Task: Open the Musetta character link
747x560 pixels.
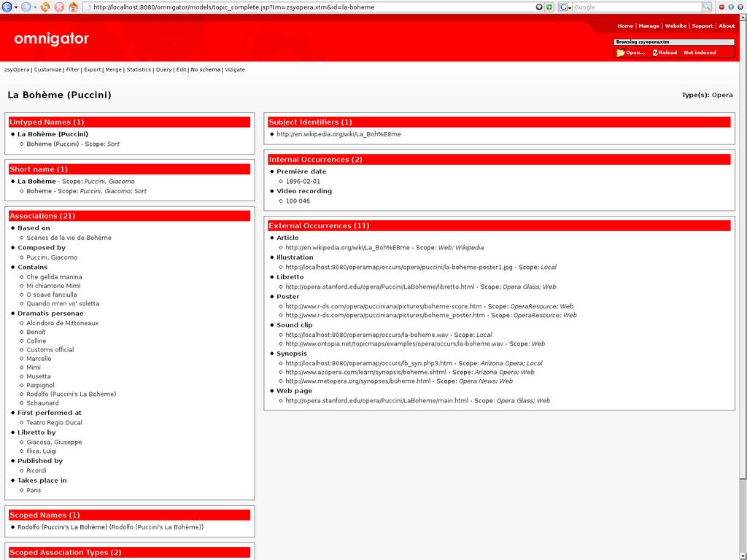Action: point(39,376)
